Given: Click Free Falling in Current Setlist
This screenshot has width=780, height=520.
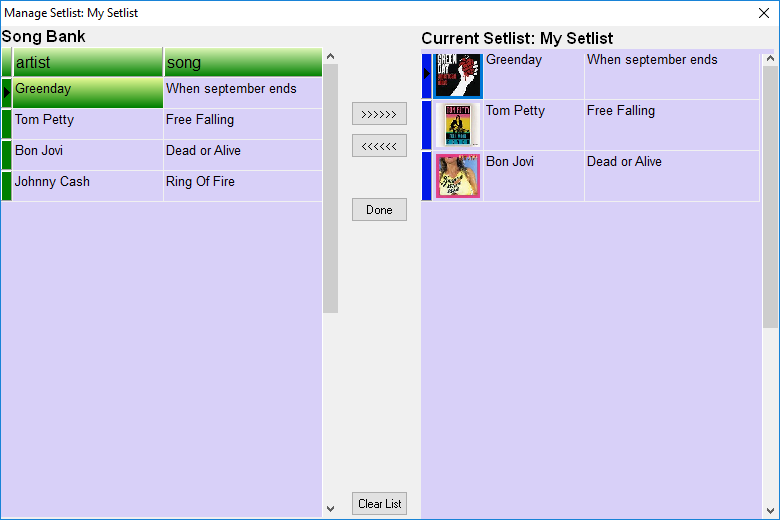Looking at the screenshot, I should [621, 111].
